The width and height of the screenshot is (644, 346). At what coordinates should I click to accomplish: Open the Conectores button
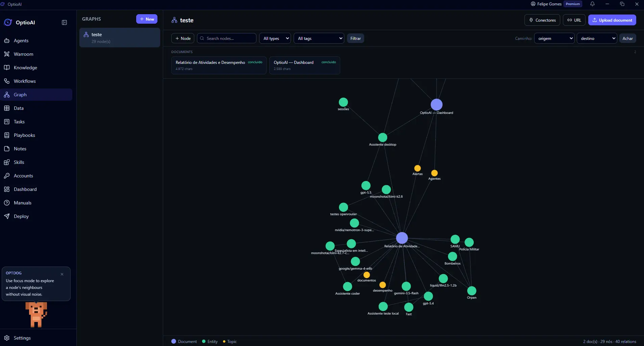(x=542, y=20)
